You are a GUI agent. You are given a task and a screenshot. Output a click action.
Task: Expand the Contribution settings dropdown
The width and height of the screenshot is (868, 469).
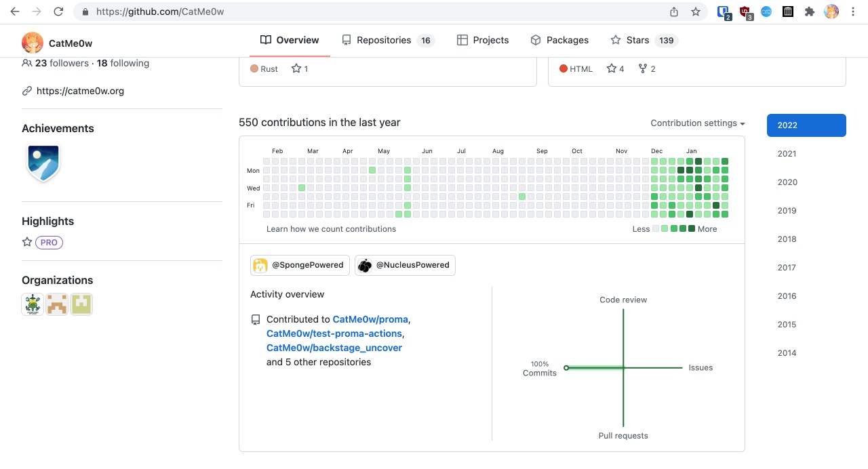697,123
